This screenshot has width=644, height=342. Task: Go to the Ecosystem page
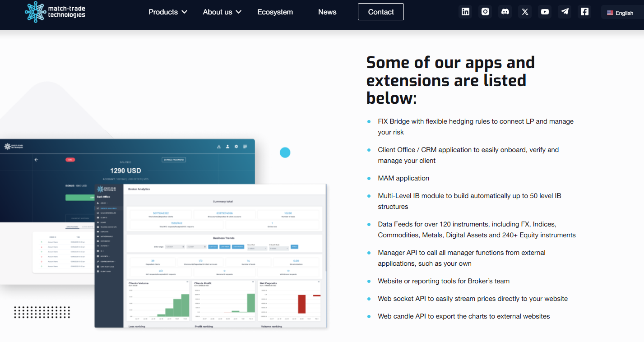(x=275, y=12)
